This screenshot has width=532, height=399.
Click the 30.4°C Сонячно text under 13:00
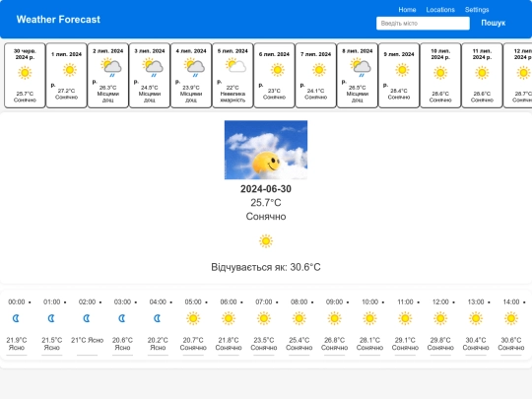tap(475, 344)
